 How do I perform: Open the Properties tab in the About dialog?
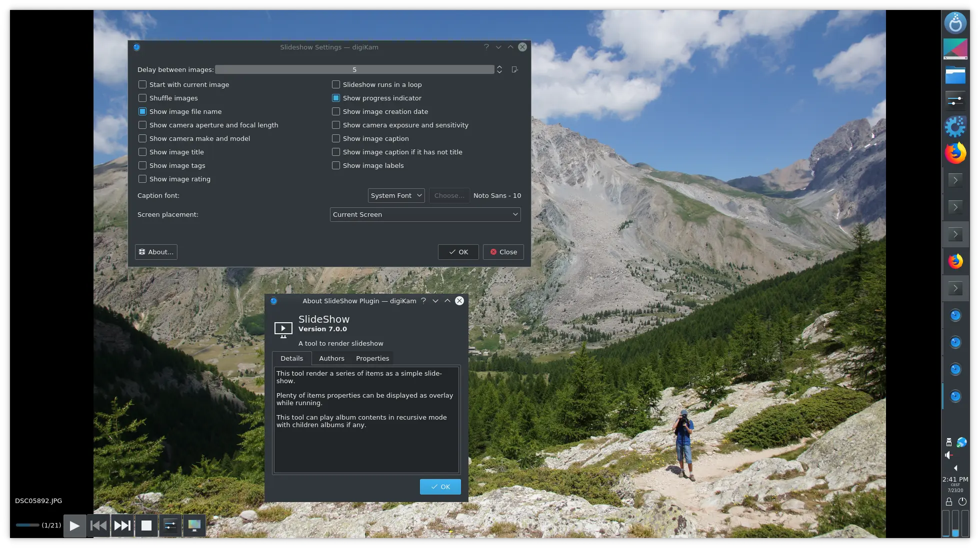372,358
